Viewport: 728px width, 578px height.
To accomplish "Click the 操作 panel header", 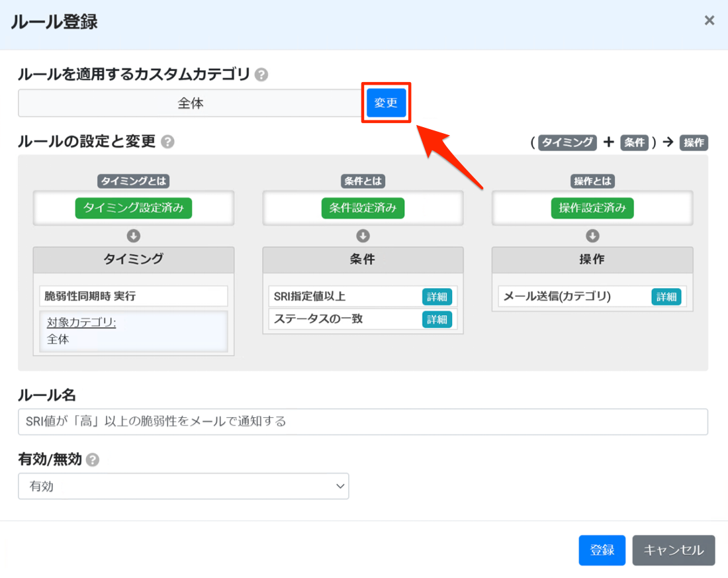I will [592, 260].
